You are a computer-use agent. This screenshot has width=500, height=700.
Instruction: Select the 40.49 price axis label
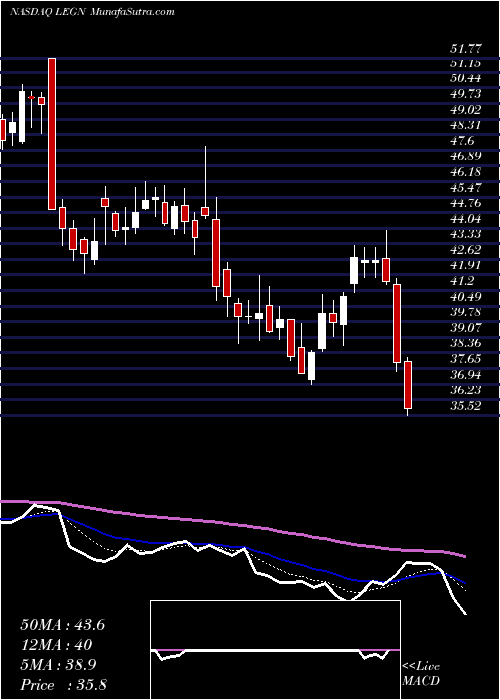click(x=464, y=297)
